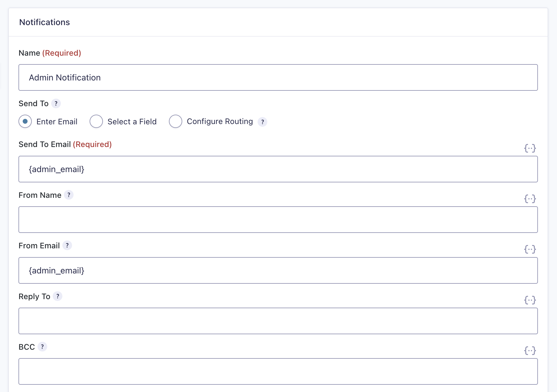Open merge tags for Send To Email
The height and width of the screenshot is (392, 557).
point(530,148)
